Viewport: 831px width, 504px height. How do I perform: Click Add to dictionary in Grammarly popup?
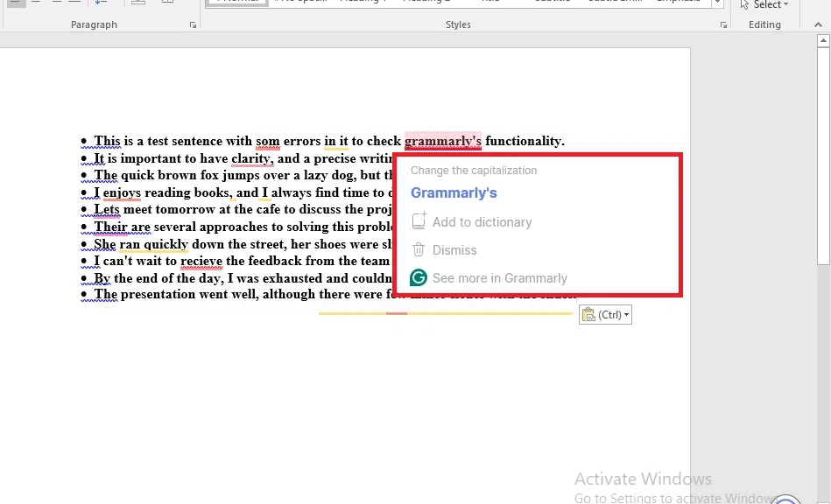click(472, 222)
